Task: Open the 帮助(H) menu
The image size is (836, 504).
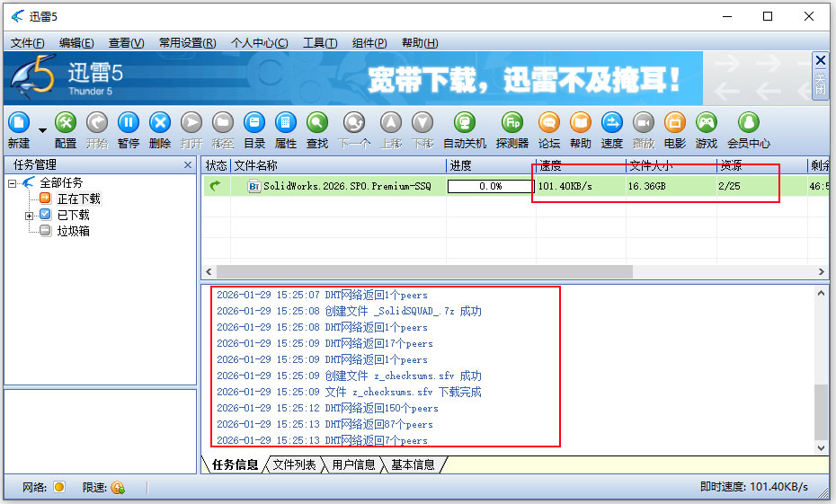Action: 420,42
